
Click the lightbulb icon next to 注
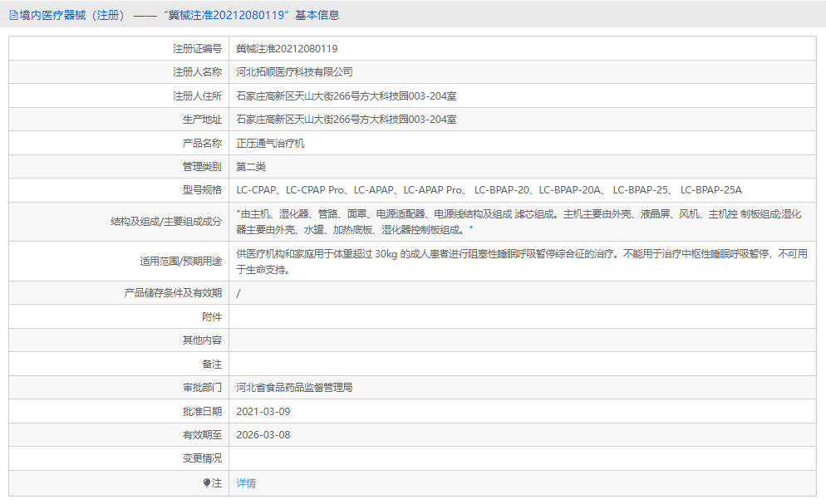pyautogui.click(x=209, y=482)
